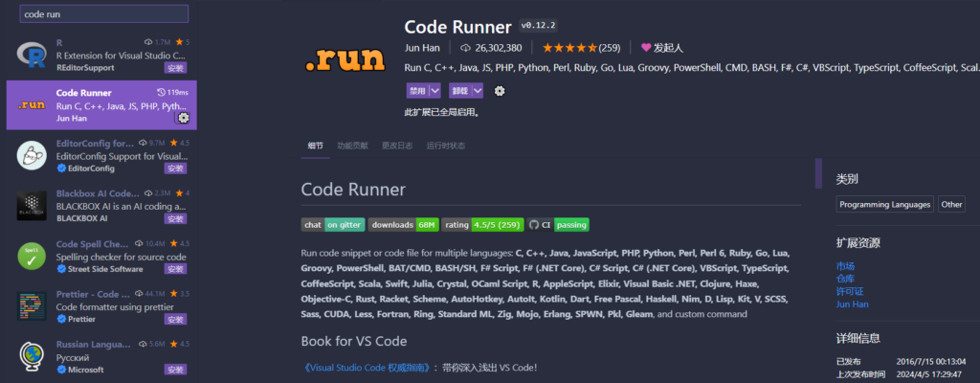Click the large .run logo in details page
Image resolution: width=980 pixels, height=383 pixels.
(x=345, y=58)
